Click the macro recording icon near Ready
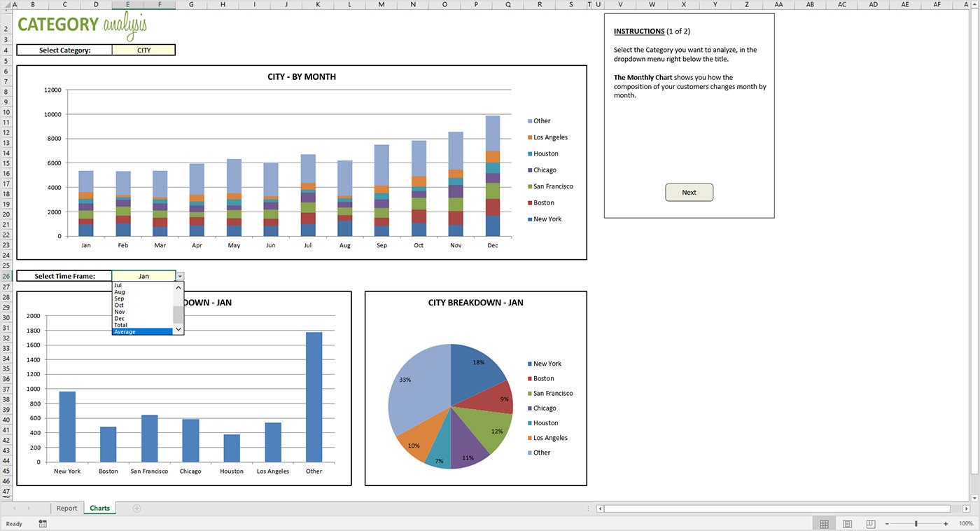The image size is (980, 531). click(43, 523)
